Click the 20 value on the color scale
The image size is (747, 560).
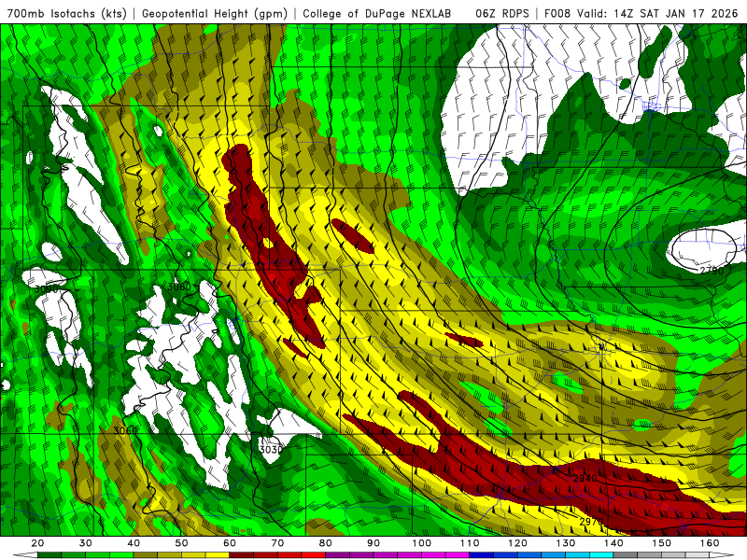point(37,543)
